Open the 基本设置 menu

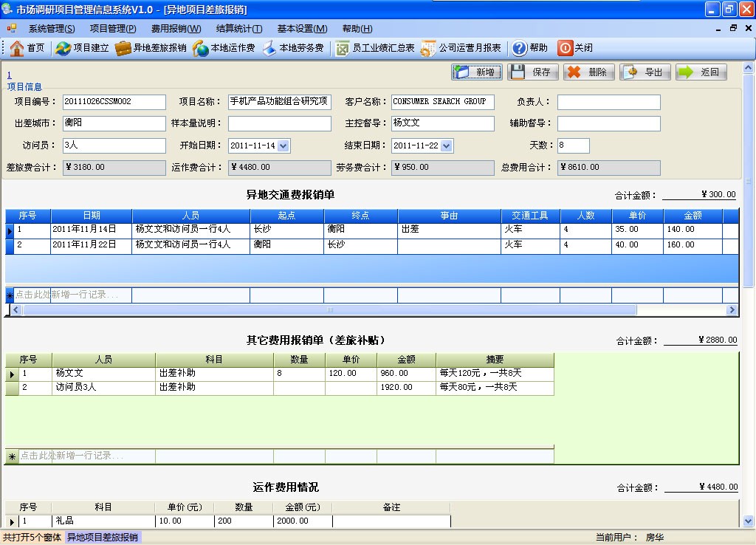(x=302, y=29)
